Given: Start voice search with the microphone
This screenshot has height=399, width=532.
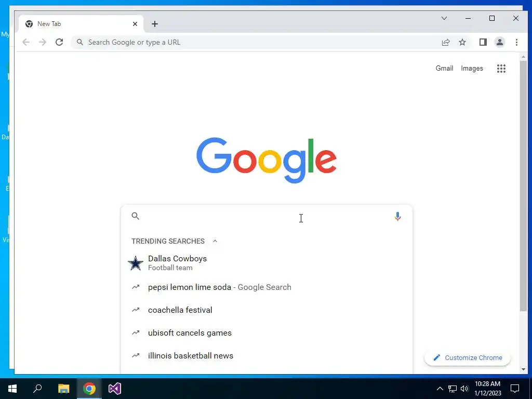Looking at the screenshot, I should (x=397, y=217).
